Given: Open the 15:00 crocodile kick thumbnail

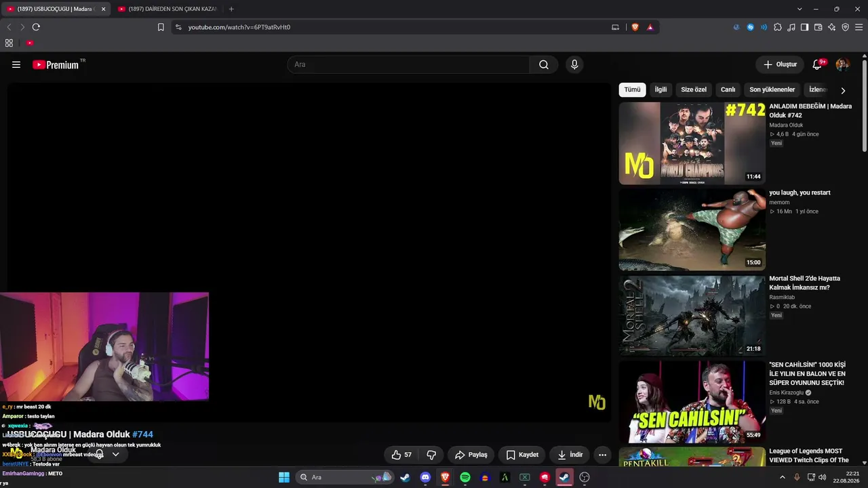Looking at the screenshot, I should point(692,229).
